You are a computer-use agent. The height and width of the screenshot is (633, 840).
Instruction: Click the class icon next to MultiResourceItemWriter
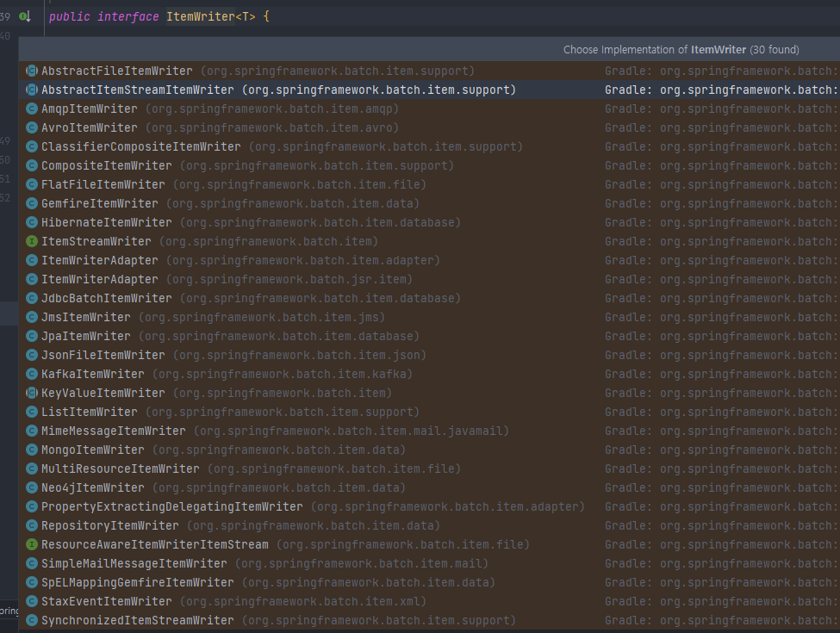[32, 469]
